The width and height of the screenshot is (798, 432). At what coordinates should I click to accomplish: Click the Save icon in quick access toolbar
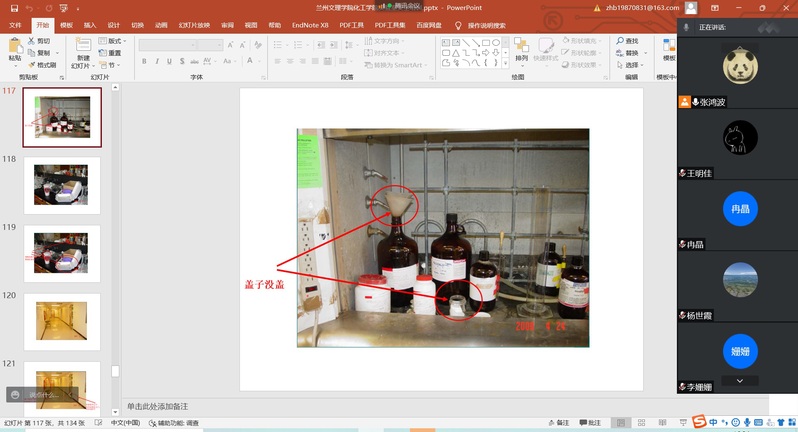(14, 8)
